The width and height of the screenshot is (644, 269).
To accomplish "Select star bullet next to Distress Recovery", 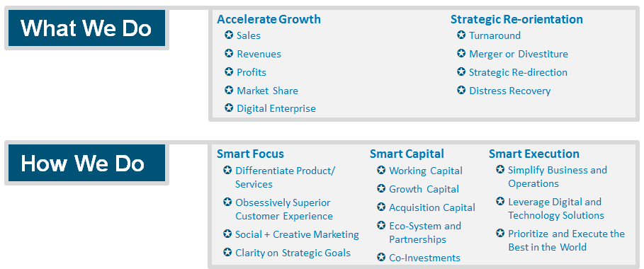I will (x=461, y=90).
